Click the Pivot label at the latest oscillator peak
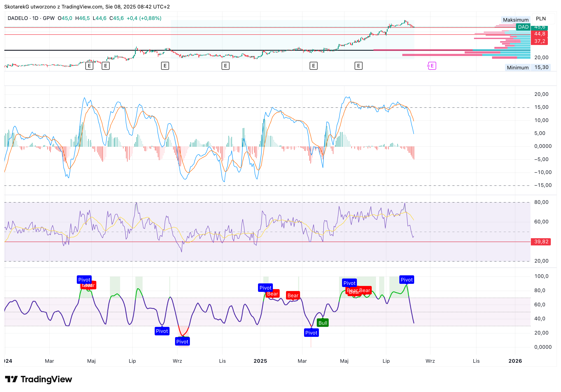The height and width of the screenshot is (392, 561). (407, 280)
